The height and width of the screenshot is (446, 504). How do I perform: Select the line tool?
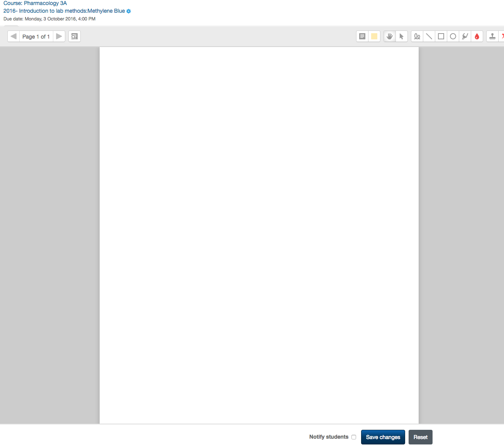click(x=429, y=36)
